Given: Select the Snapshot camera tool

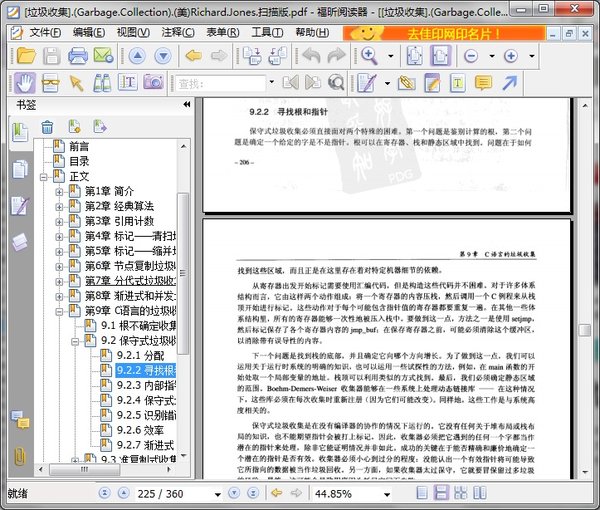Looking at the screenshot, I should tap(153, 82).
